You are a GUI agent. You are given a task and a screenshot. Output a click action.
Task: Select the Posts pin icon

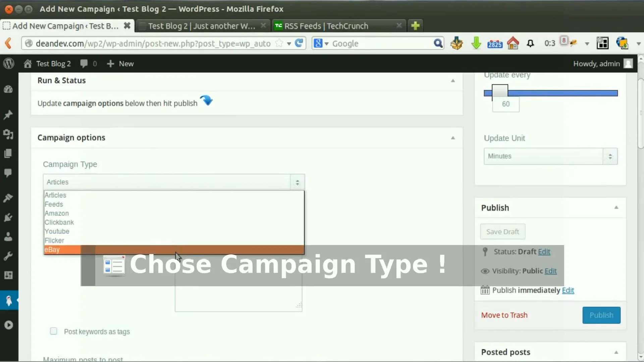8,115
